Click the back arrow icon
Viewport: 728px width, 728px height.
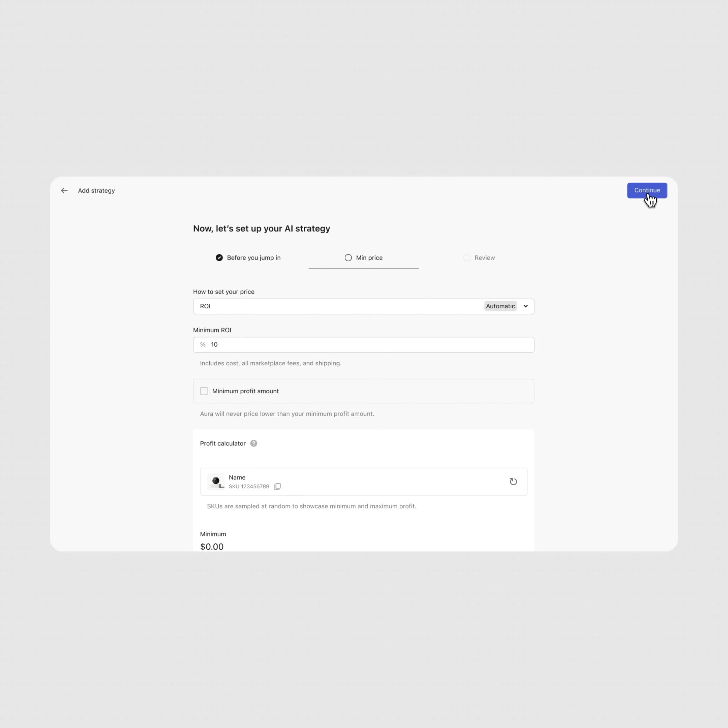click(64, 191)
